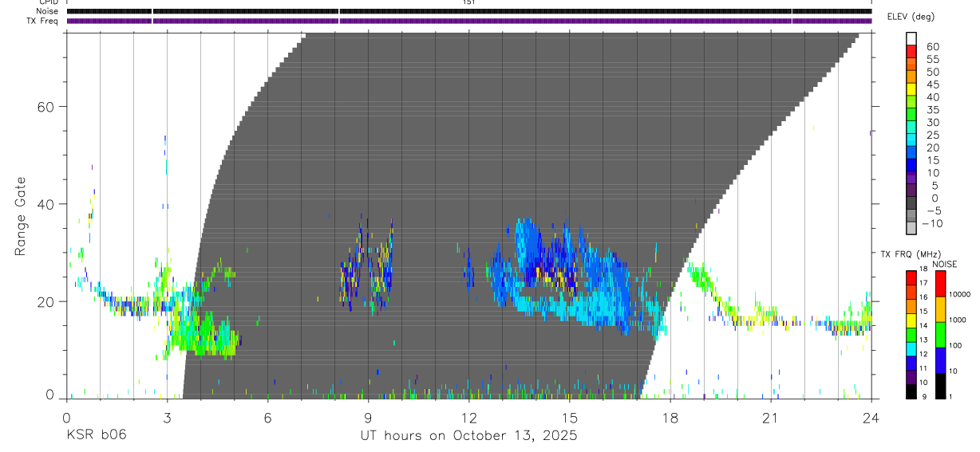Click the 'NOISE' legend title
Image resolution: width=980 pixels, height=452 pixels.
(944, 264)
